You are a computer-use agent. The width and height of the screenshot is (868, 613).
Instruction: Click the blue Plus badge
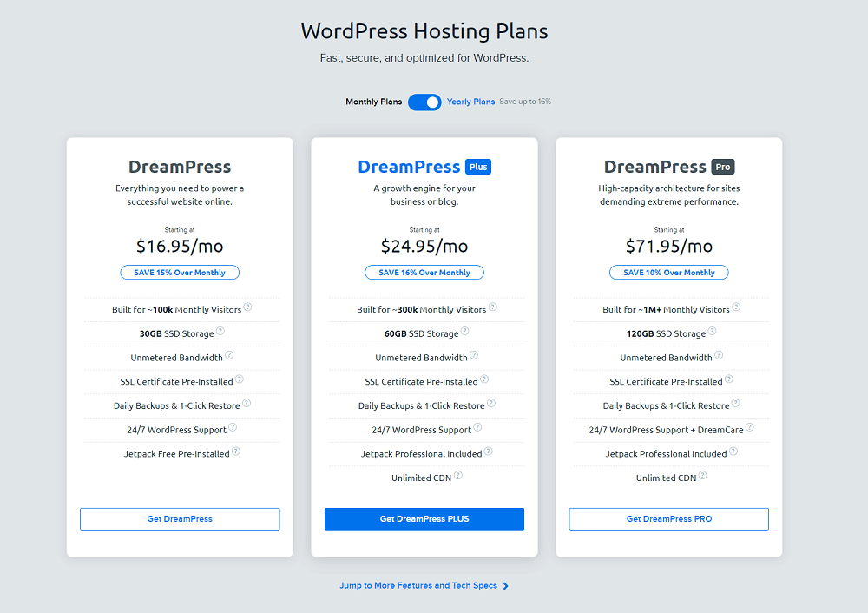coord(478,167)
